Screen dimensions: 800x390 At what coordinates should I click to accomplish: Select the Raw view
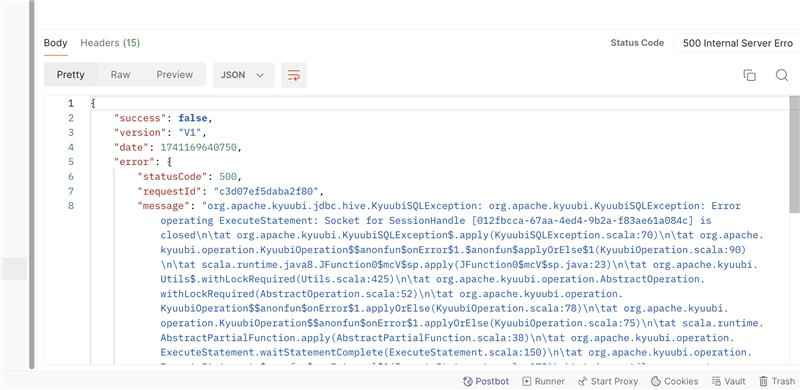tap(120, 75)
